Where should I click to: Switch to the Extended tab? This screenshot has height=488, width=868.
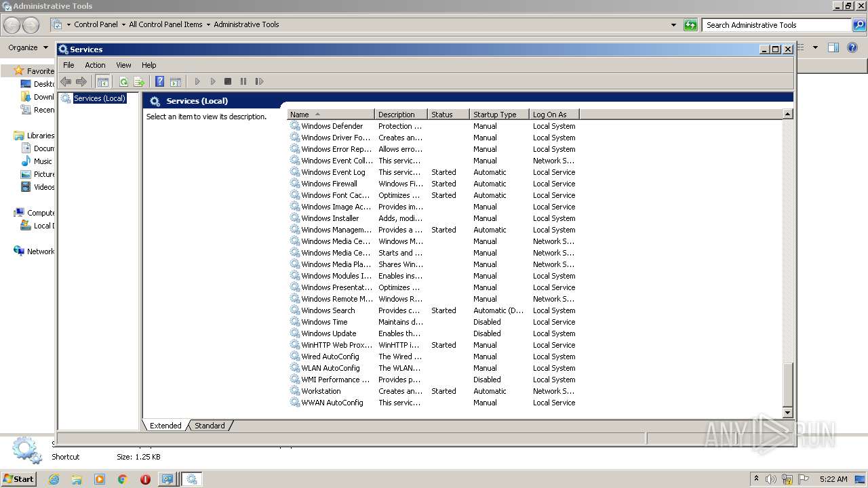tap(165, 426)
